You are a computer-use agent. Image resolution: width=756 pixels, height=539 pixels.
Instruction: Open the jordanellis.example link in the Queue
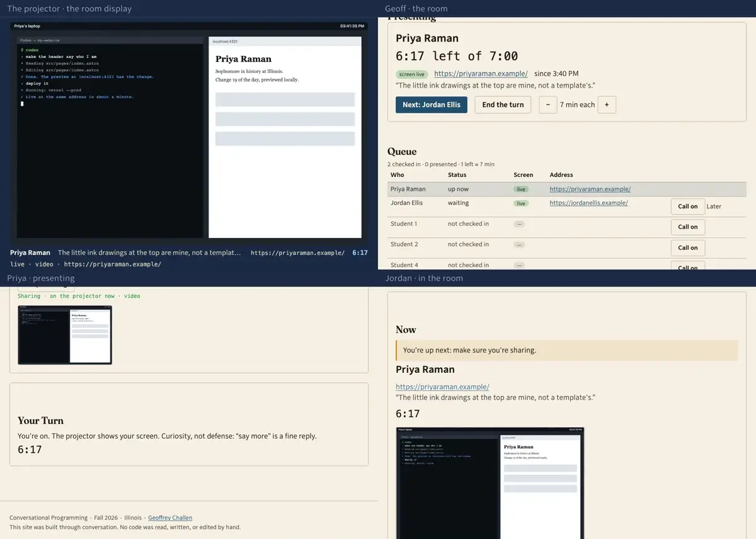click(588, 203)
